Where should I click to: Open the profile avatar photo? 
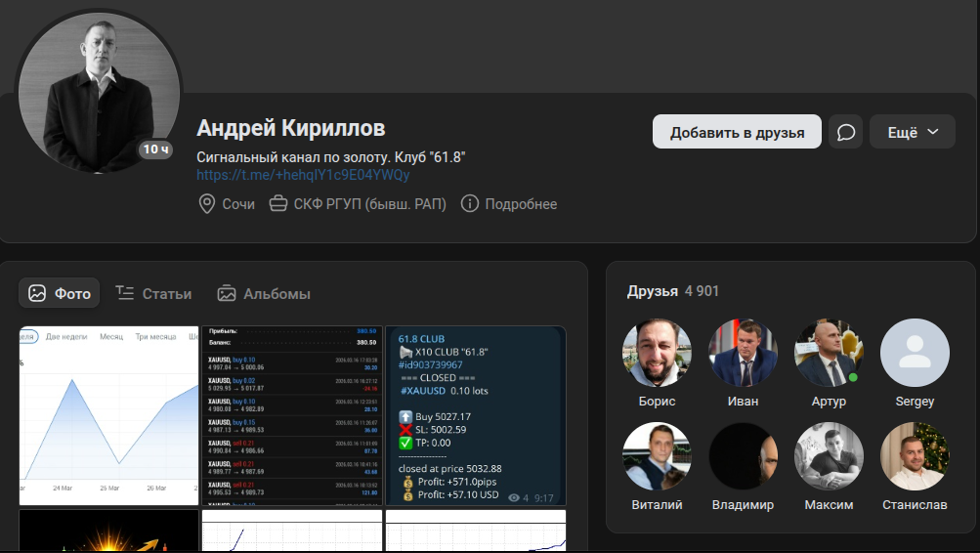99,93
